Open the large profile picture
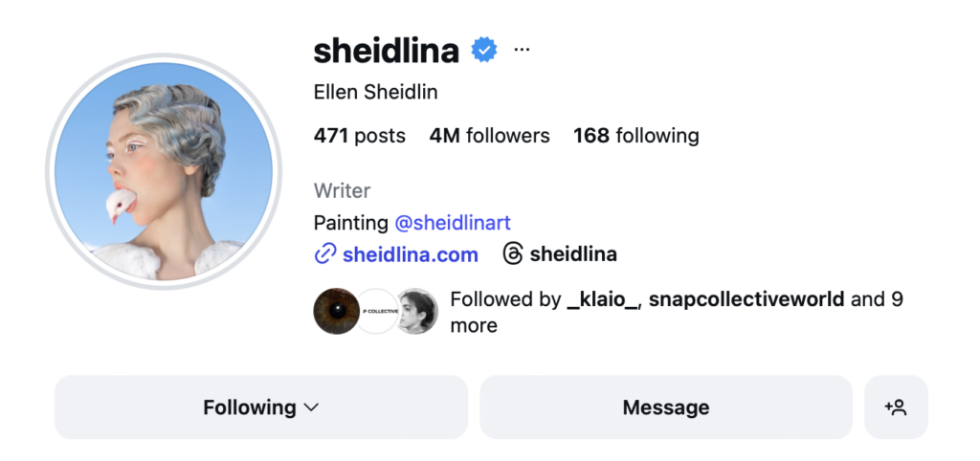The height and width of the screenshot is (461, 980). (x=164, y=172)
